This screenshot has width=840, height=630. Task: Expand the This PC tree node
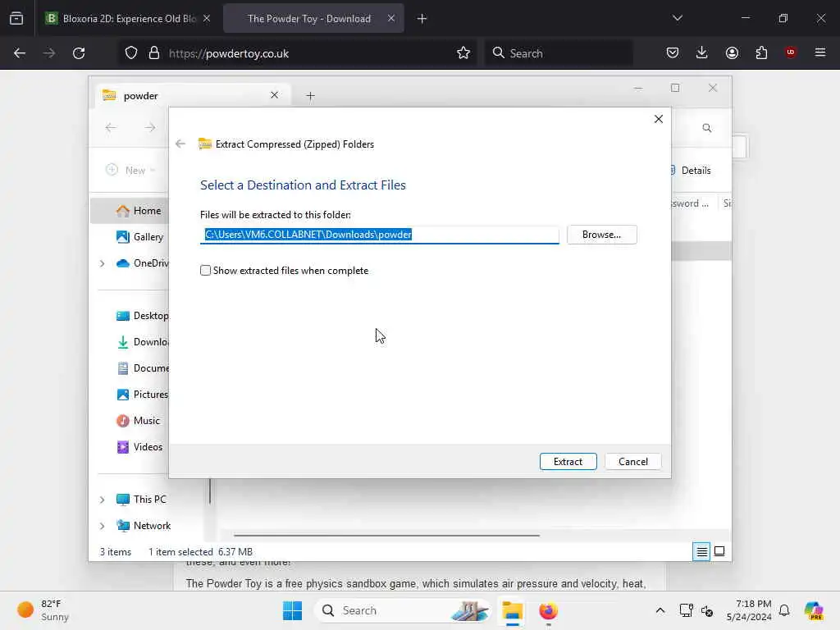(102, 500)
